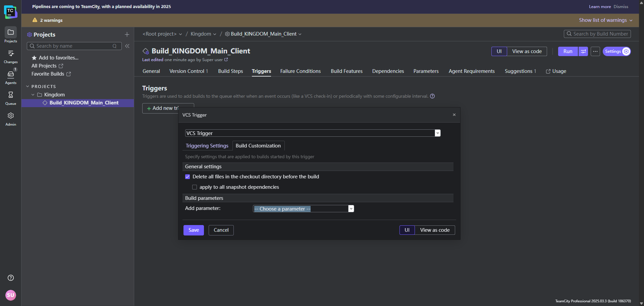Open the General settings tab
This screenshot has width=644, height=306.
click(151, 71)
